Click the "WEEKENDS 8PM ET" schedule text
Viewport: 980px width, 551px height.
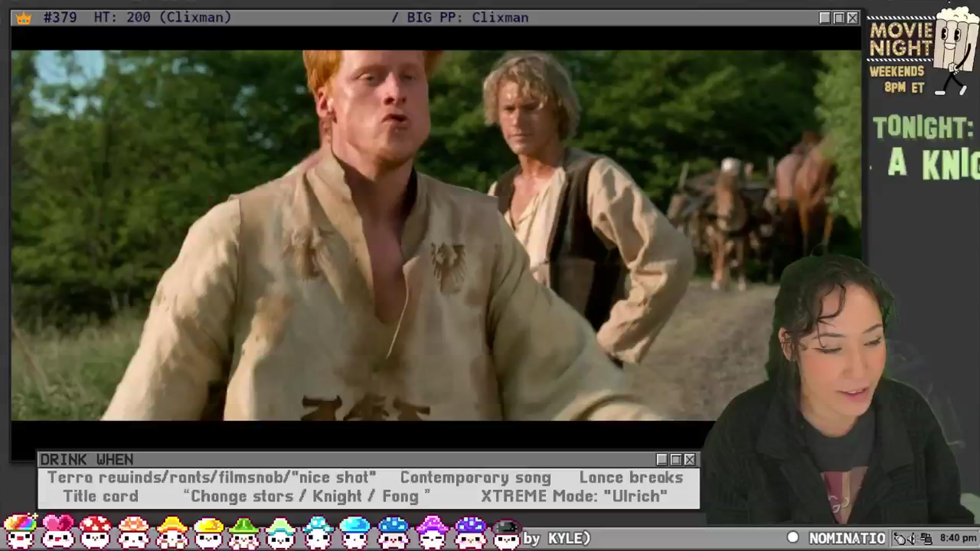[x=898, y=79]
